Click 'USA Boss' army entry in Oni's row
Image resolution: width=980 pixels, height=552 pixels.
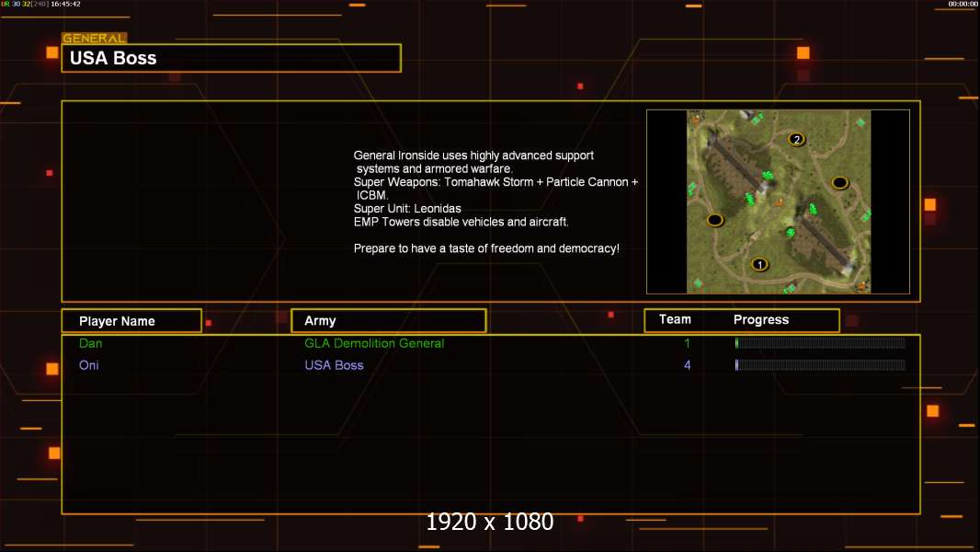(334, 365)
